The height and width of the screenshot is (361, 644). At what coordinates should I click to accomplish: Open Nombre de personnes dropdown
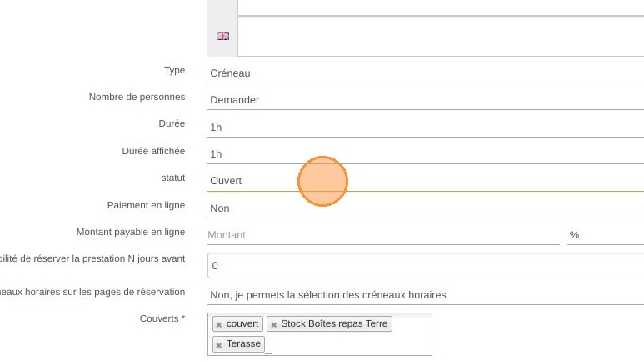pos(426,100)
